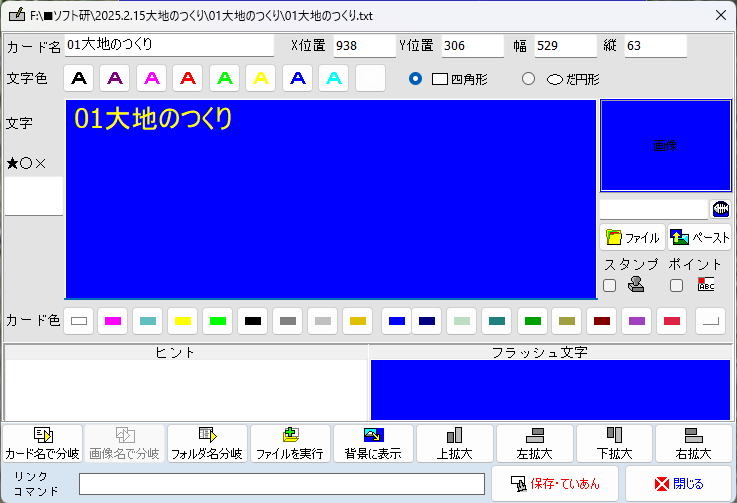This screenshot has height=503, width=737.
Task: Paste an image using the ペースト button
Action: [x=699, y=238]
